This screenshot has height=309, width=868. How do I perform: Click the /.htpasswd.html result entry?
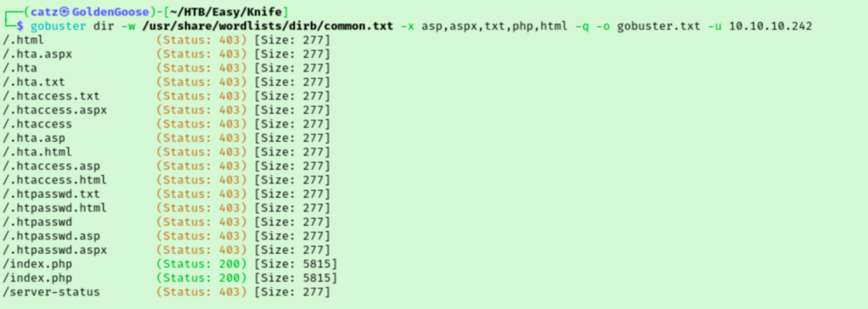(x=55, y=208)
